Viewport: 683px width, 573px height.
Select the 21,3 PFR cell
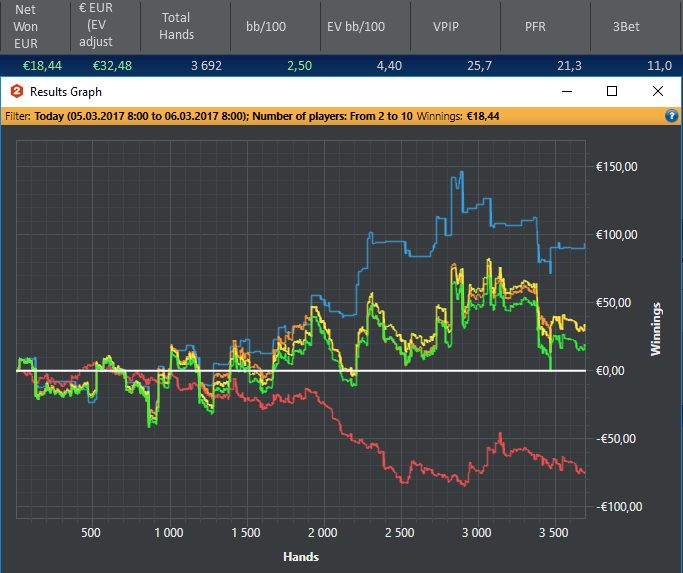click(569, 66)
